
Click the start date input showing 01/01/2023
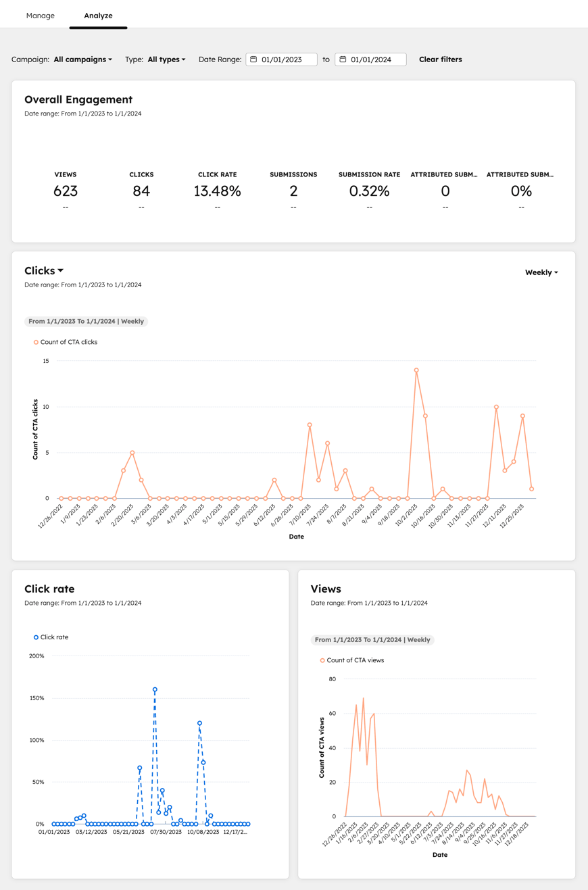point(287,59)
